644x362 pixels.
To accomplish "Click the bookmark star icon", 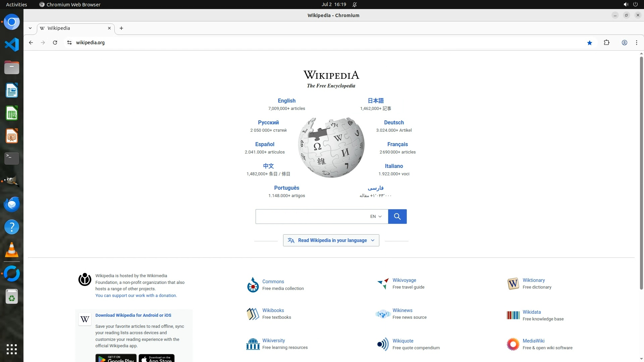I will [x=590, y=43].
